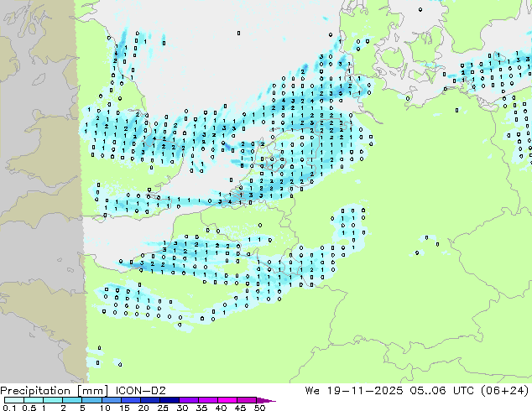
Task: Click the '05..06 UTC' time text
Action: point(441,391)
